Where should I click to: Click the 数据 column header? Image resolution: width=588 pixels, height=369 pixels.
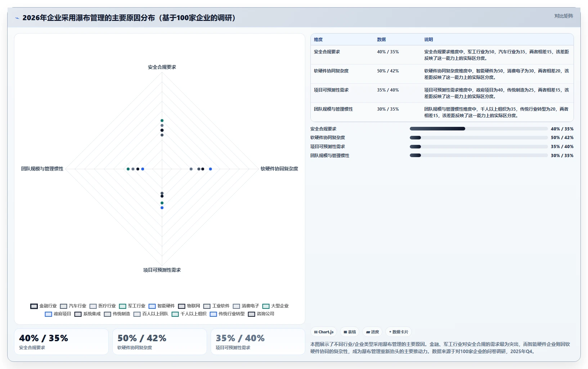pyautogui.click(x=381, y=40)
